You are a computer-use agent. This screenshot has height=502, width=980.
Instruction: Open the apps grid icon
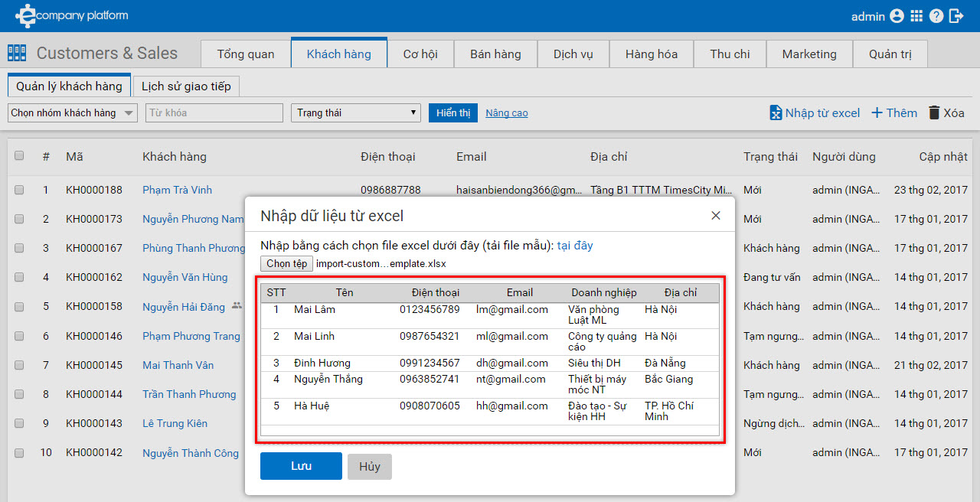click(916, 16)
